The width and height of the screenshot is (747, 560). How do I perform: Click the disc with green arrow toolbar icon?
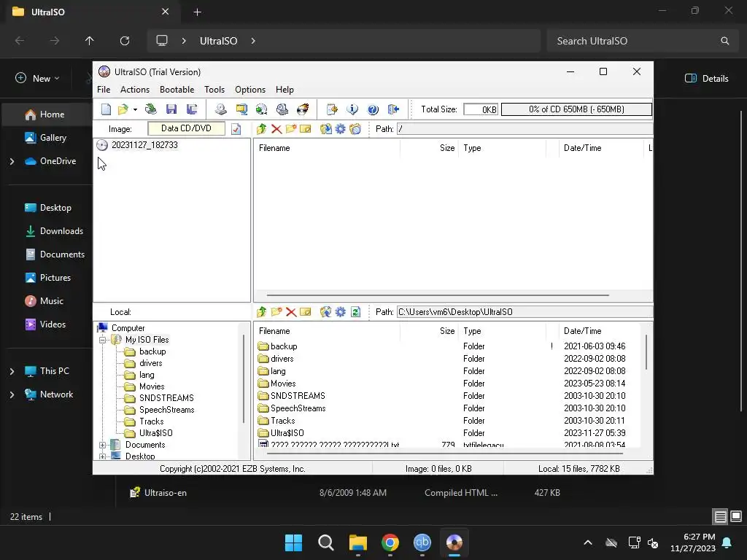(x=262, y=109)
